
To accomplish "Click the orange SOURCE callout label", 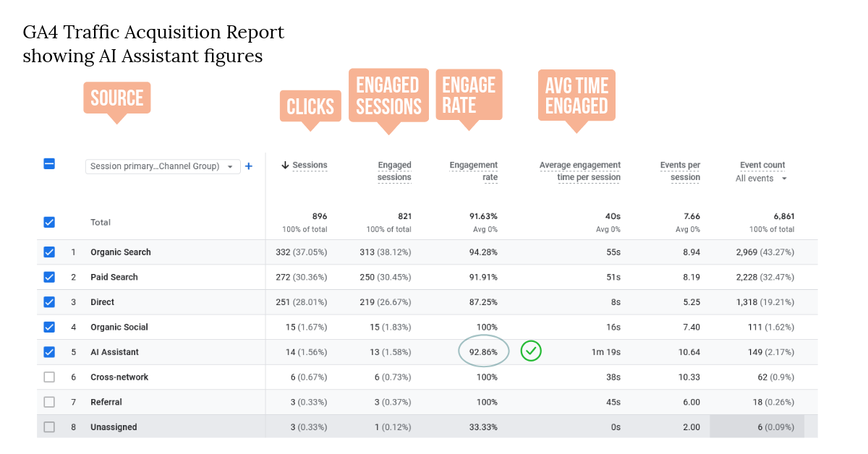I will point(116,98).
